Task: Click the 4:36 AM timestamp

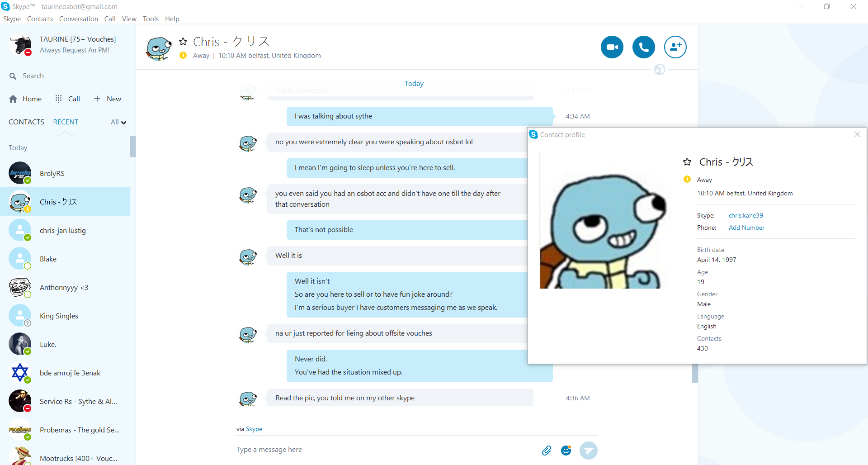Action: (x=578, y=398)
